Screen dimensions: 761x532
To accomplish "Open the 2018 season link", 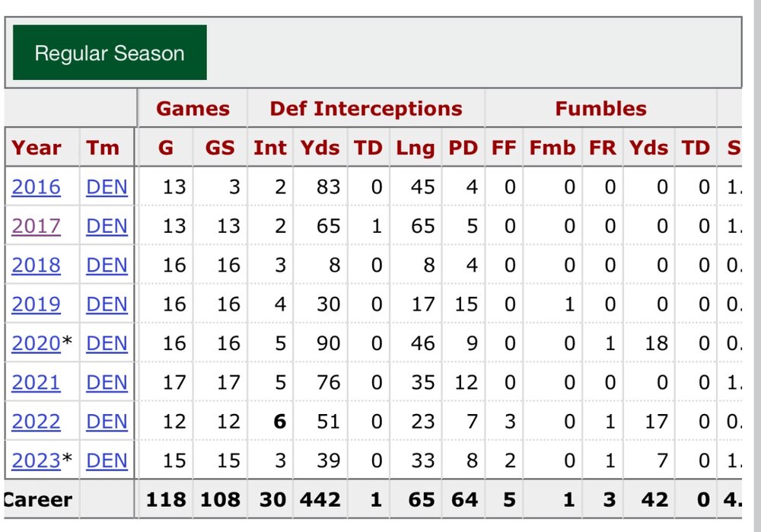I will coord(36,265).
